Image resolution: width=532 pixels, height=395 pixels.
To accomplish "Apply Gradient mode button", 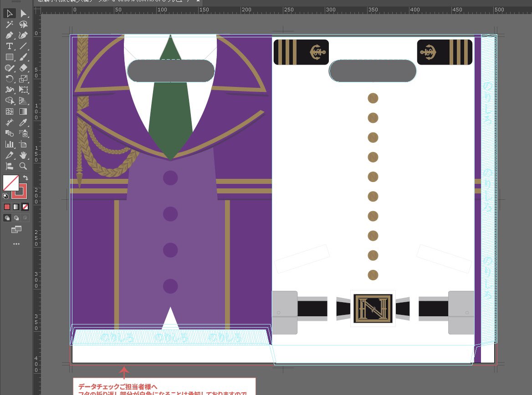I will (x=16, y=207).
